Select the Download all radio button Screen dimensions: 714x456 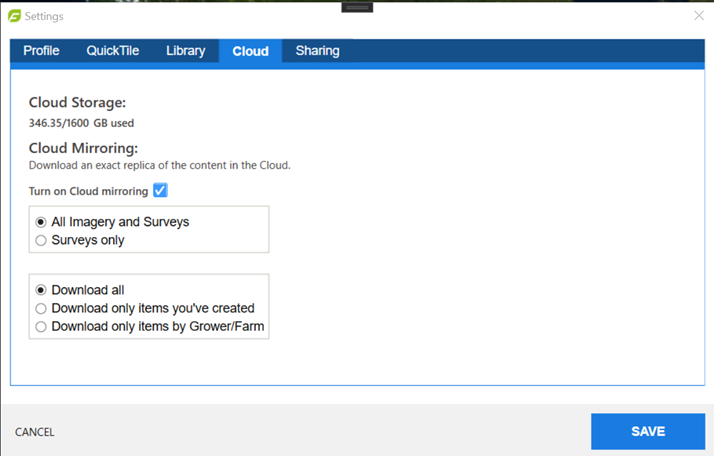pyautogui.click(x=41, y=290)
